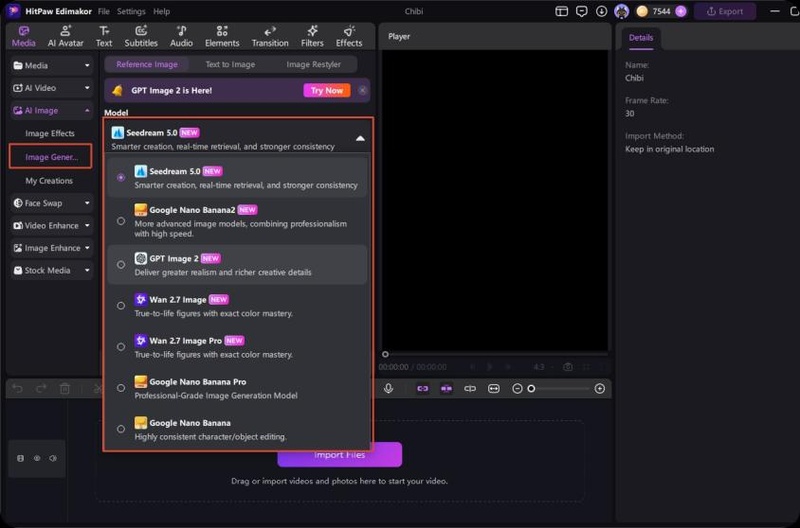Viewport: 800px width, 528px height.
Task: Open the AI Avatar tool
Action: 65,37
